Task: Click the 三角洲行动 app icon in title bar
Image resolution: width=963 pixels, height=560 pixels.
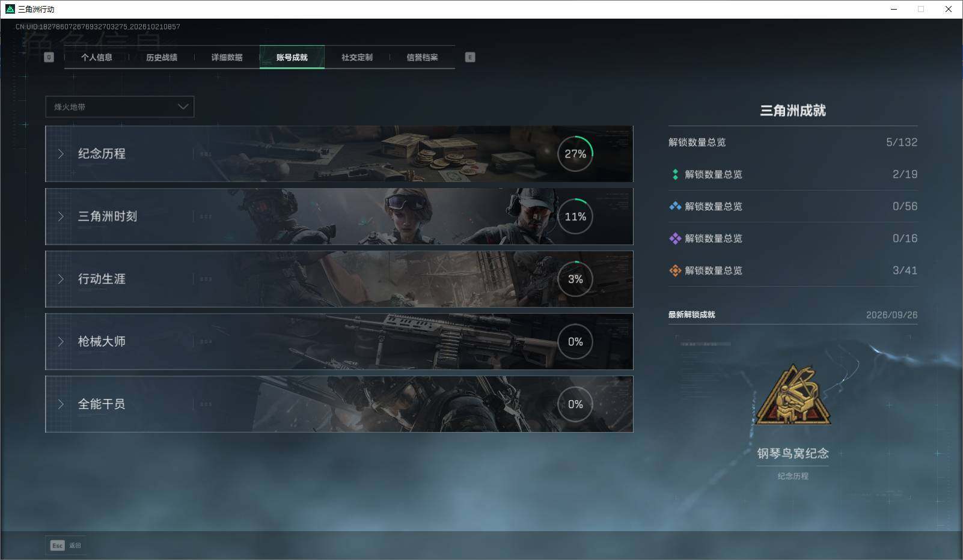Action: tap(10, 9)
